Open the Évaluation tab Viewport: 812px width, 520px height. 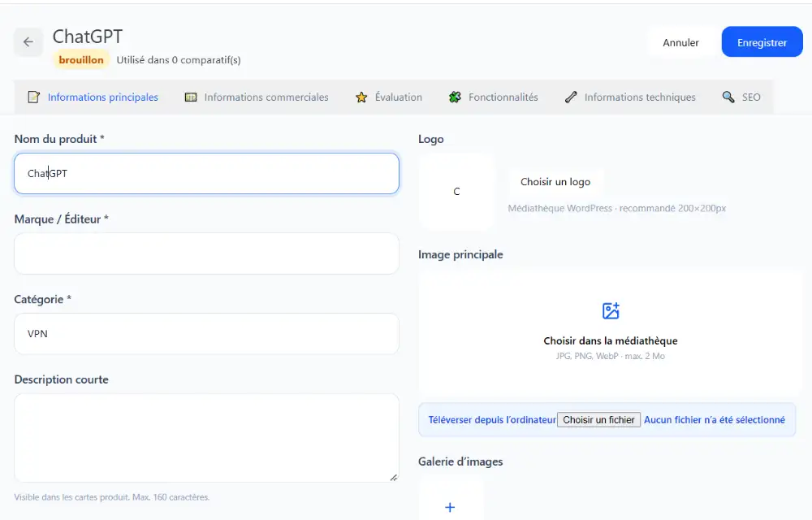[x=389, y=97]
